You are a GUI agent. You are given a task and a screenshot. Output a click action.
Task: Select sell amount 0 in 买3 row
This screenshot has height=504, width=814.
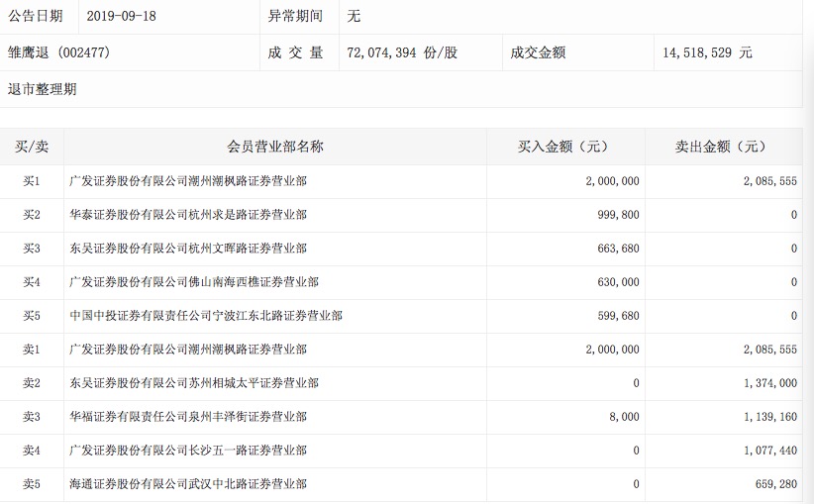[x=794, y=249]
